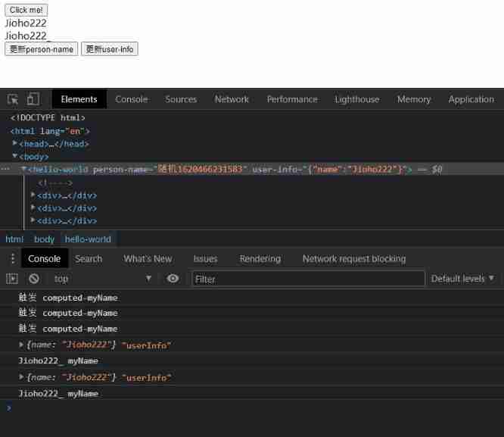Expand the first userInfo object in console
Viewport: 504px width, 437px height.
click(x=22, y=345)
